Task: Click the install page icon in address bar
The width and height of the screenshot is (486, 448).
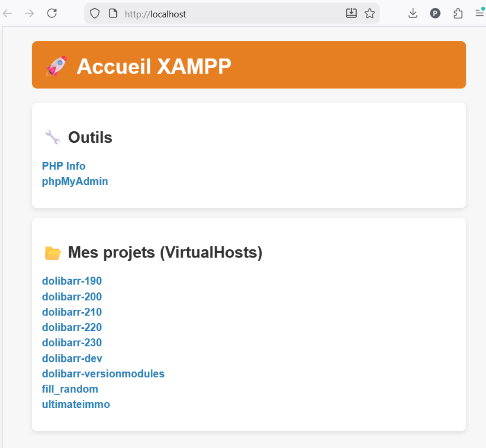Action: point(351,13)
